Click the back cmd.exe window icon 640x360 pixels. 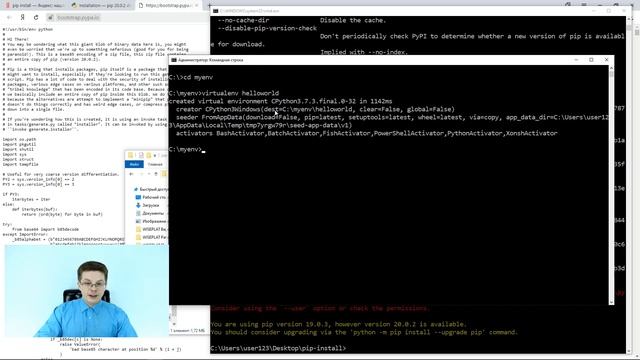point(216,11)
